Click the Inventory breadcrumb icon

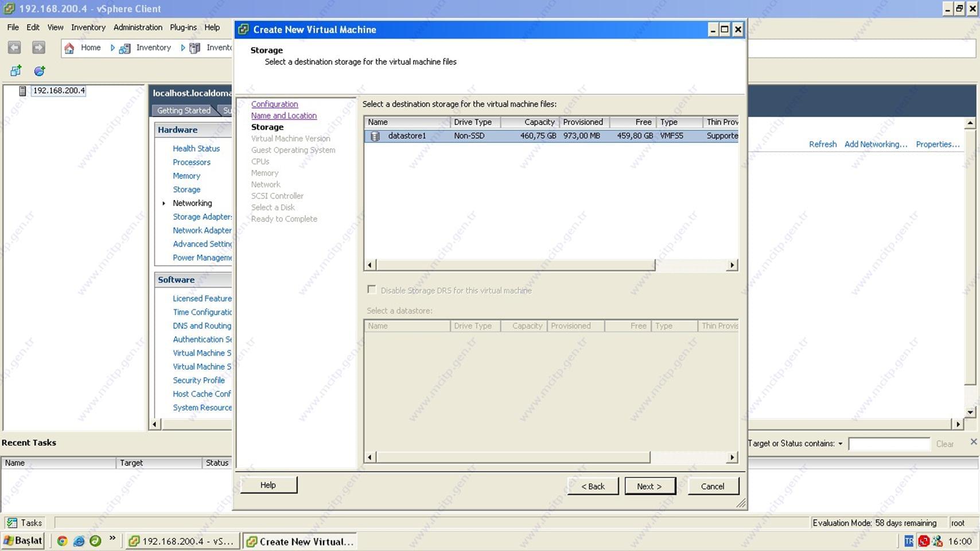(125, 48)
